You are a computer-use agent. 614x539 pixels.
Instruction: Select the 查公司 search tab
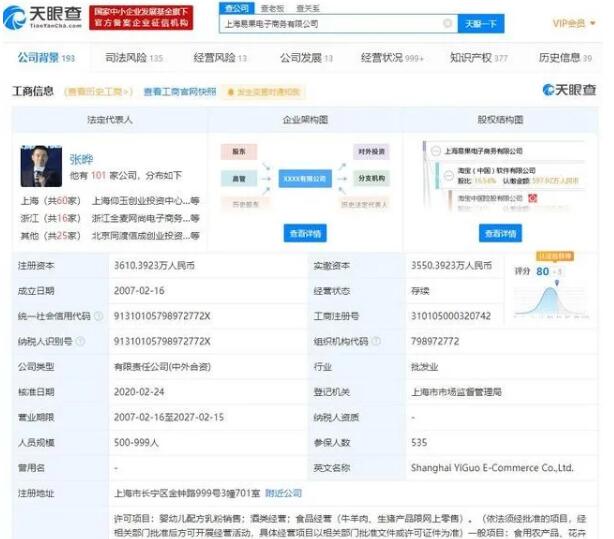pos(237,8)
